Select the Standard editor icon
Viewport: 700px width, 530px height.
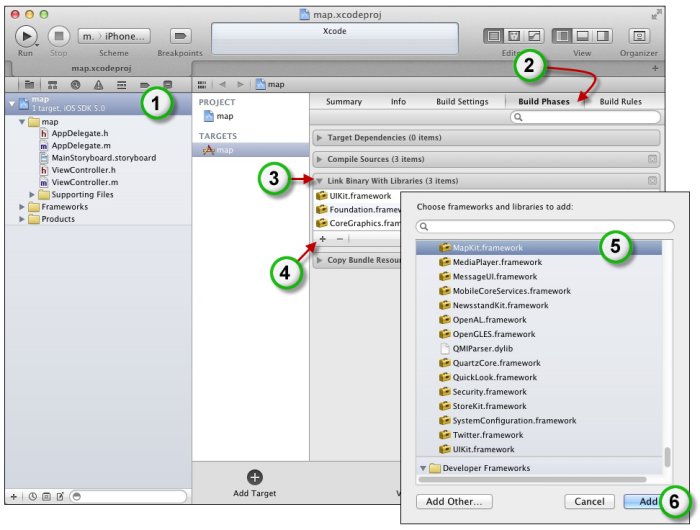coord(493,36)
